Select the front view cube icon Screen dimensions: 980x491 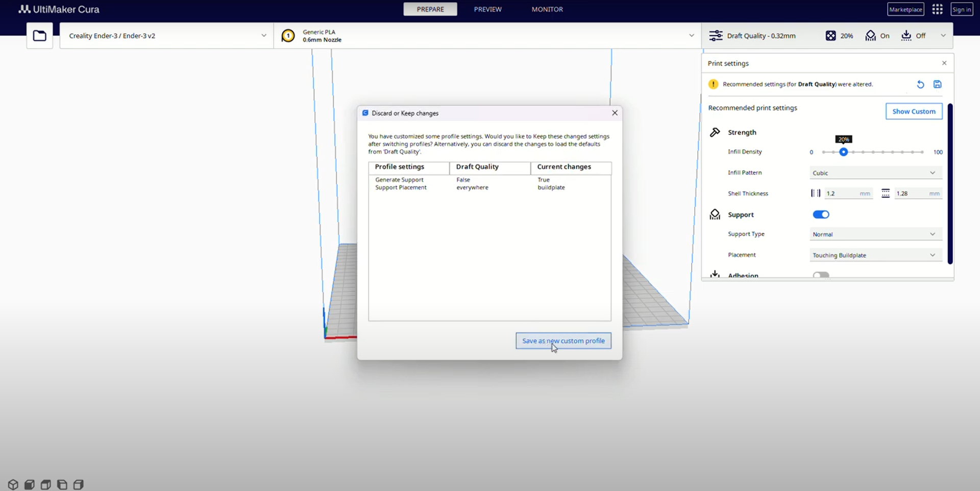(x=30, y=484)
